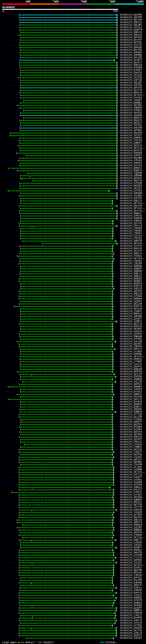The height and width of the screenshot is (644, 146).
Task: Select hit label UniRef100_A7R5C3
Action: pyautogui.click(x=131, y=70)
